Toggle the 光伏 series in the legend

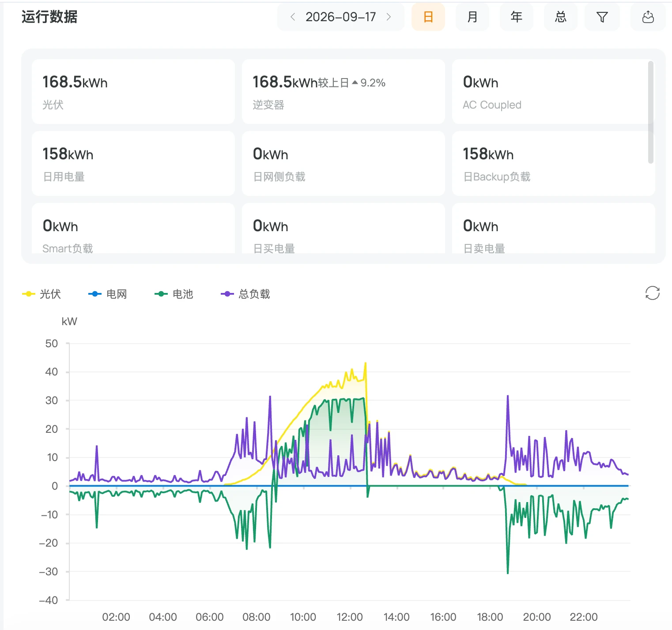42,294
